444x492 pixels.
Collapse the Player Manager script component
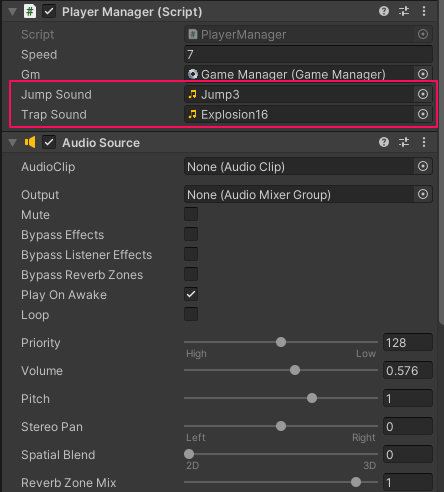[x=12, y=12]
